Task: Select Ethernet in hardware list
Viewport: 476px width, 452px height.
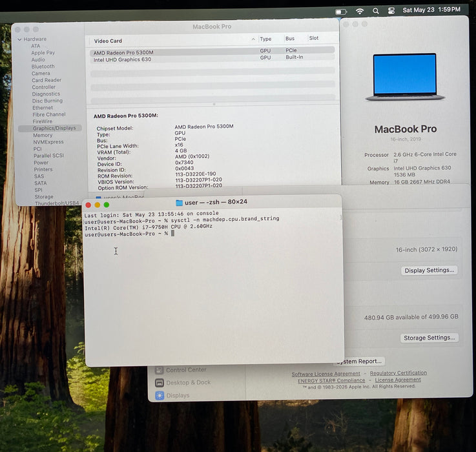Action: pyautogui.click(x=43, y=107)
